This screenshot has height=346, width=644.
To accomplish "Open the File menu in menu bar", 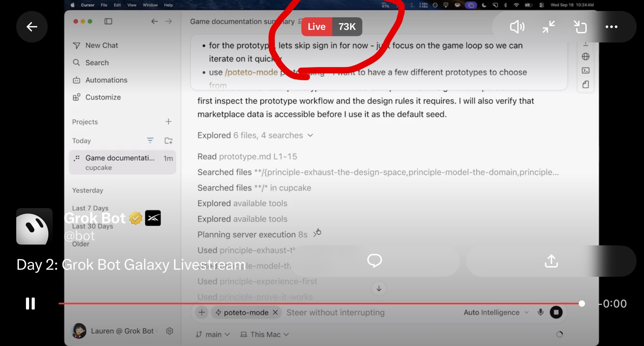I will point(104,5).
